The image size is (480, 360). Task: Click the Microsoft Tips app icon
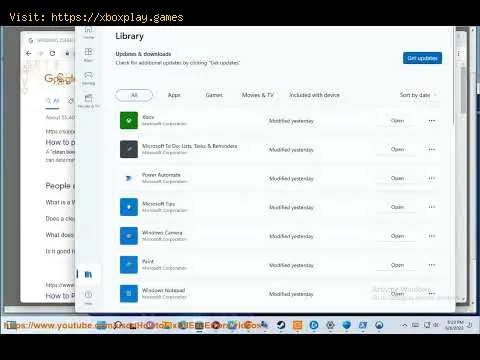click(129, 207)
